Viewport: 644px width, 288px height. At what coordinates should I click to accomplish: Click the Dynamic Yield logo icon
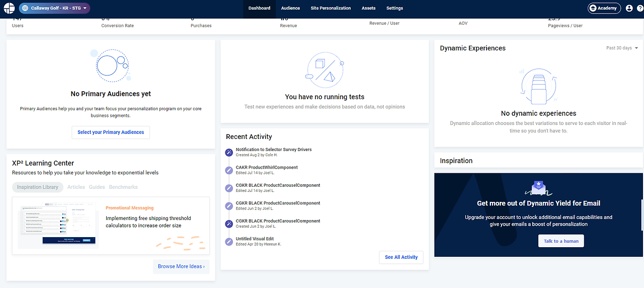pos(9,8)
